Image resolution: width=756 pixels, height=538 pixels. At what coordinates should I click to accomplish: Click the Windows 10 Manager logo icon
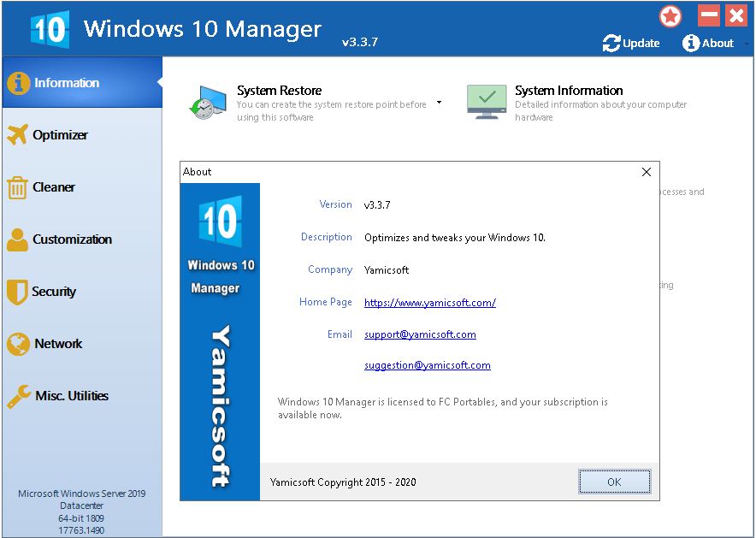tap(50, 30)
